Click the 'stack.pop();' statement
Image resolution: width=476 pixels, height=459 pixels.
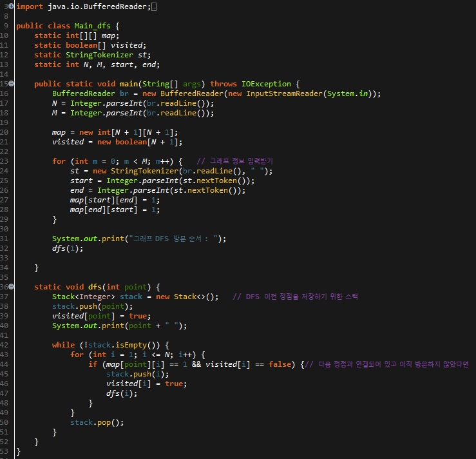(x=97, y=422)
